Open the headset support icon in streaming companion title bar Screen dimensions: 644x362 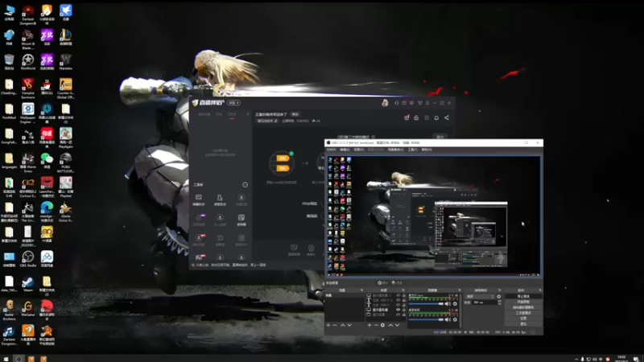[x=396, y=103]
